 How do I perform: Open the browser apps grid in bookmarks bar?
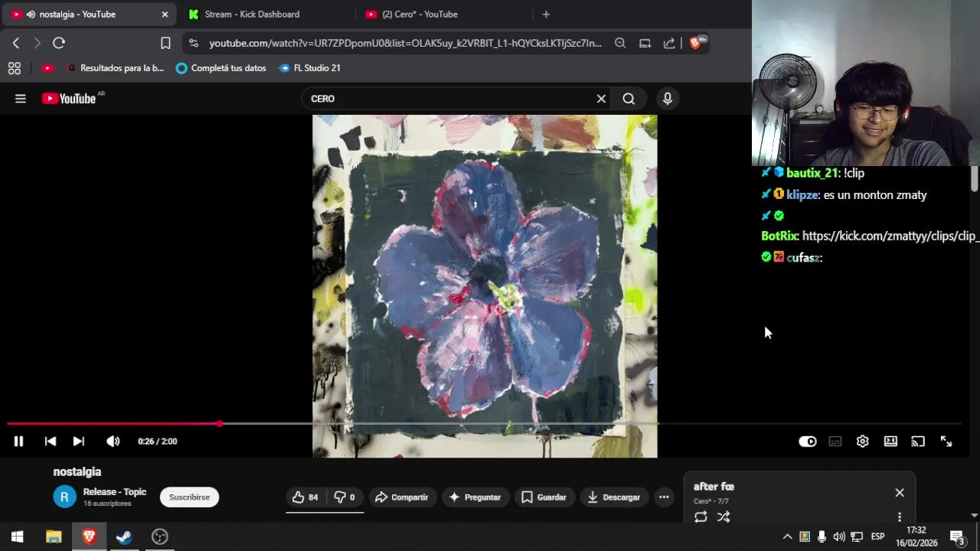pos(14,68)
